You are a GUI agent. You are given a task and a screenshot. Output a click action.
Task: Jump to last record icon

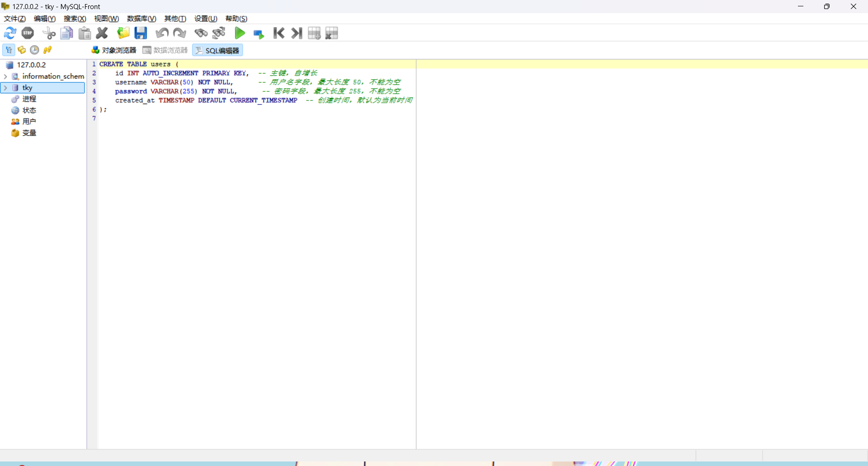297,33
